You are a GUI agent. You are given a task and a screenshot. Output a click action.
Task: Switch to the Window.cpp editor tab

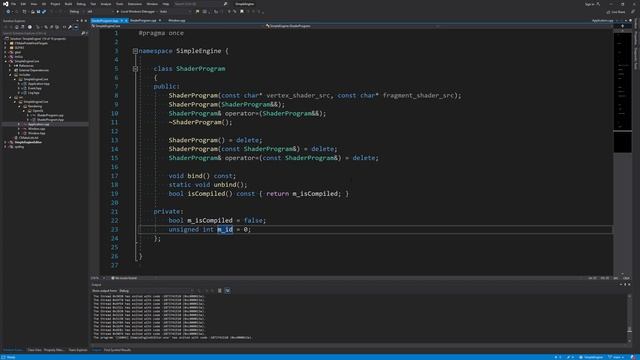click(x=177, y=20)
